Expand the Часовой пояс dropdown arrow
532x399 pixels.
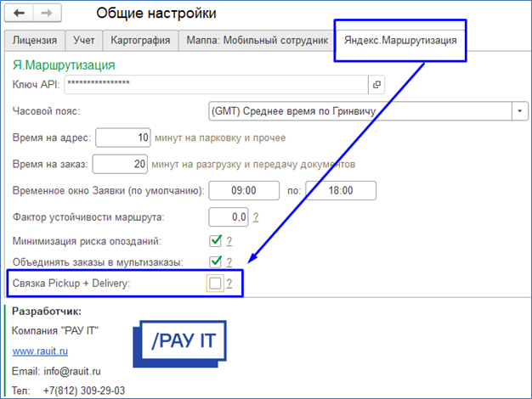coord(519,111)
